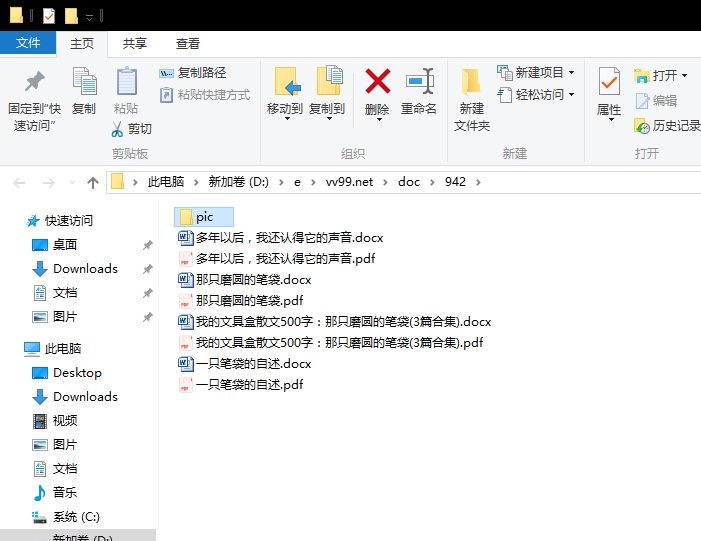Go Up one folder level
Viewport: 701px width, 541px height.
click(93, 182)
